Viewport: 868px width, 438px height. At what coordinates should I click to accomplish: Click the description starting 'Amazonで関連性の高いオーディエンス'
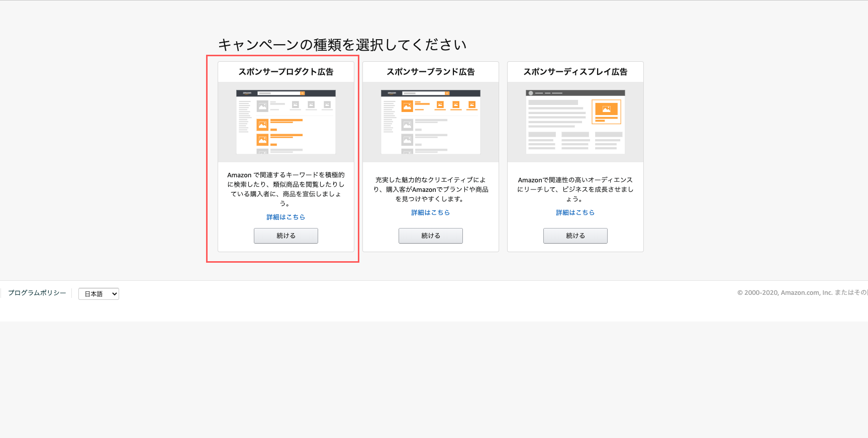[x=575, y=189]
